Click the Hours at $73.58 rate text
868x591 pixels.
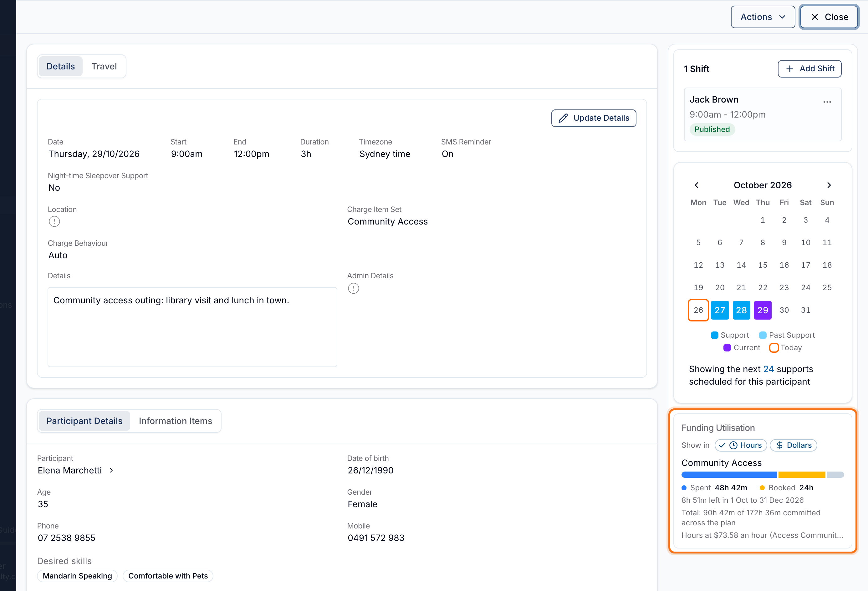pos(762,535)
